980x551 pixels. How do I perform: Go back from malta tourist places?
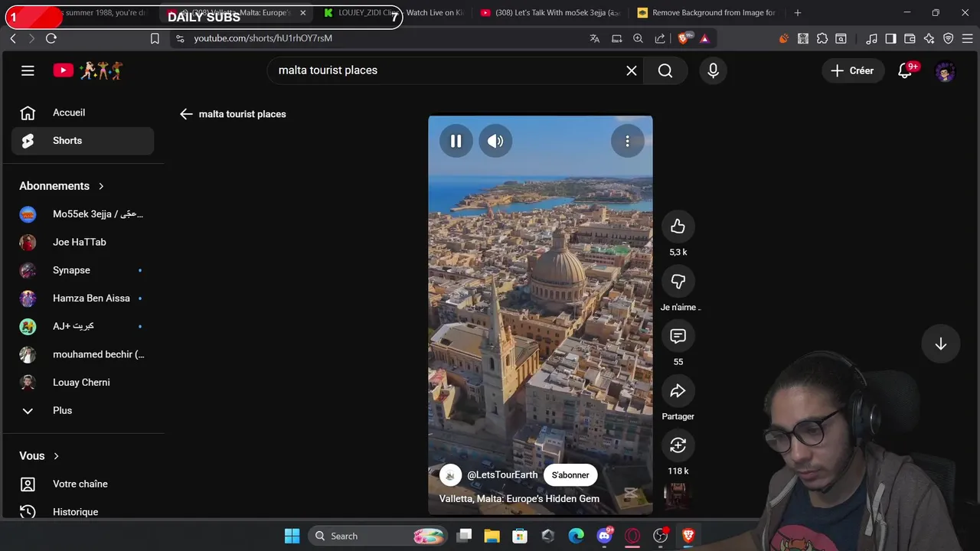click(186, 114)
